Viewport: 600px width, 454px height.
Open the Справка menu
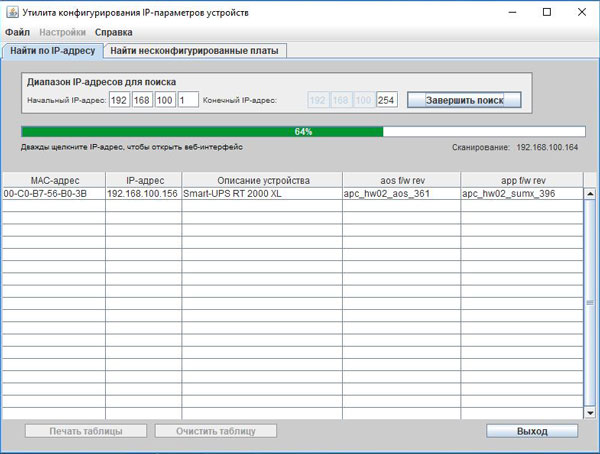point(113,33)
